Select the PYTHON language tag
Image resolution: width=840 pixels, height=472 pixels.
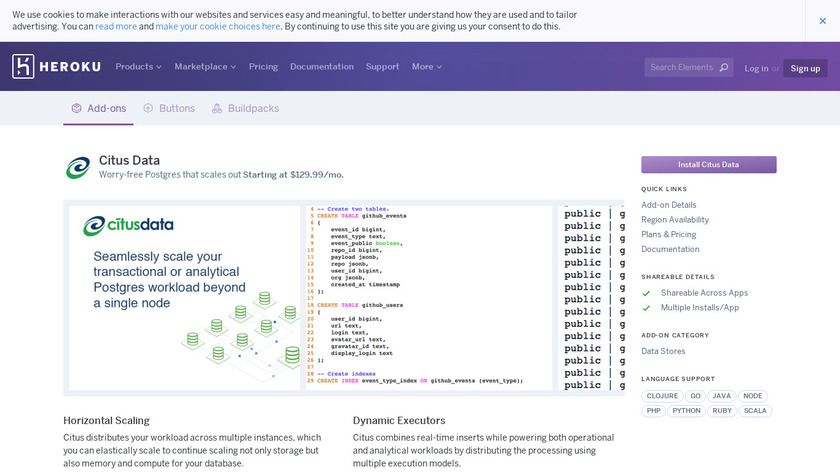(686, 411)
